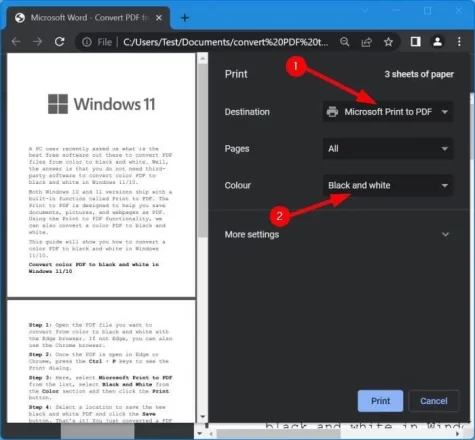Image resolution: width=475 pixels, height=440 pixels.
Task: Click the address bar URL text
Action: click(x=226, y=42)
